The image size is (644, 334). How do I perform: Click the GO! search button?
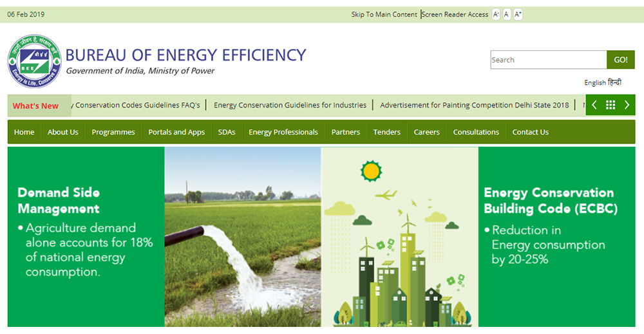pos(621,60)
